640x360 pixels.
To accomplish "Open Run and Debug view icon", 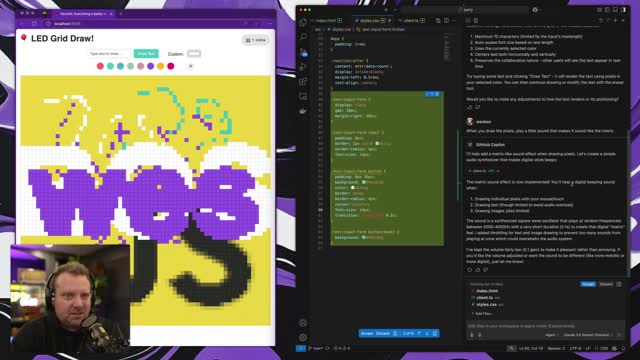I will pos(303,67).
